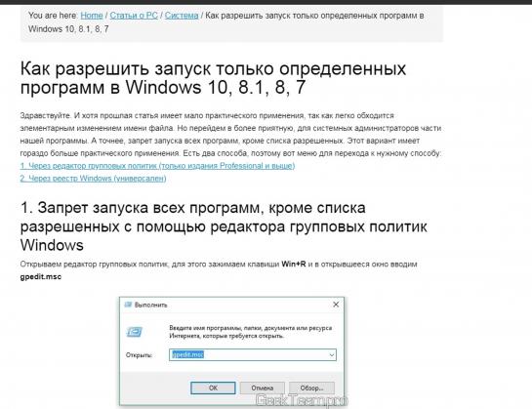
Task: Click the Выполнить dialog title text
Action: point(151,305)
